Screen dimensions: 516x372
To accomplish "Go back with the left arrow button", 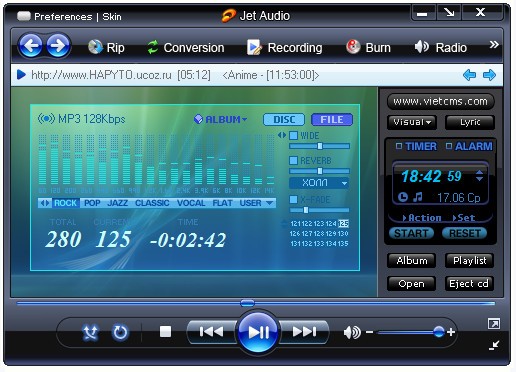I will point(31,46).
